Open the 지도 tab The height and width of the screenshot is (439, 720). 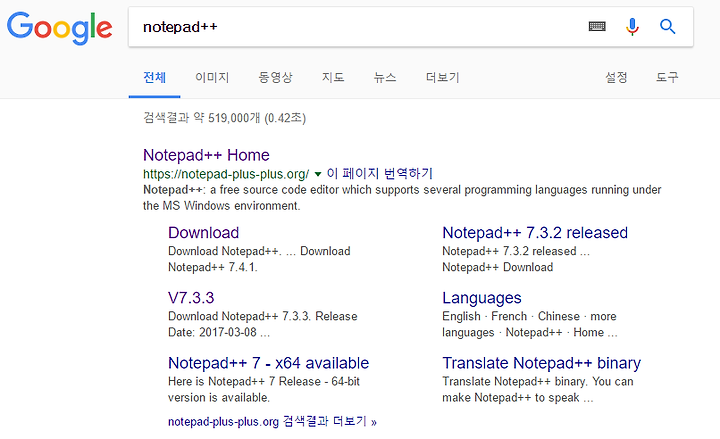click(x=333, y=77)
